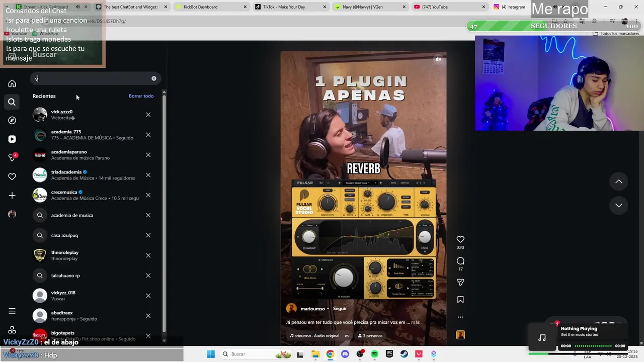
Task: Open the hamburger More menu icon
Action: [x=12, y=311]
